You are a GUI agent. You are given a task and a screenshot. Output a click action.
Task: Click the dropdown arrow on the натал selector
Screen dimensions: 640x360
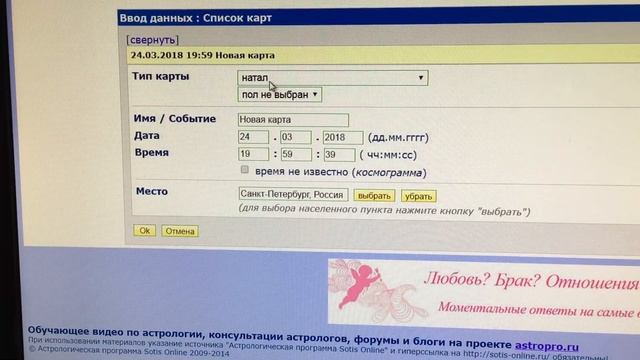420,78
